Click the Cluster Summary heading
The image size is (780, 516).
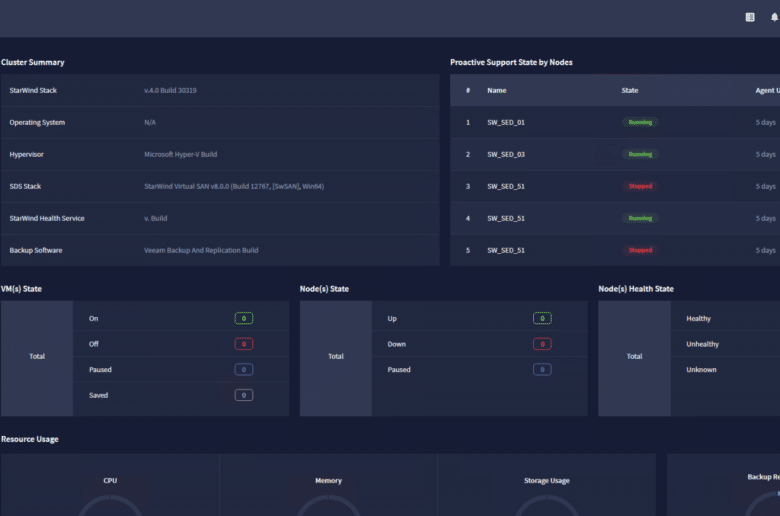click(33, 62)
